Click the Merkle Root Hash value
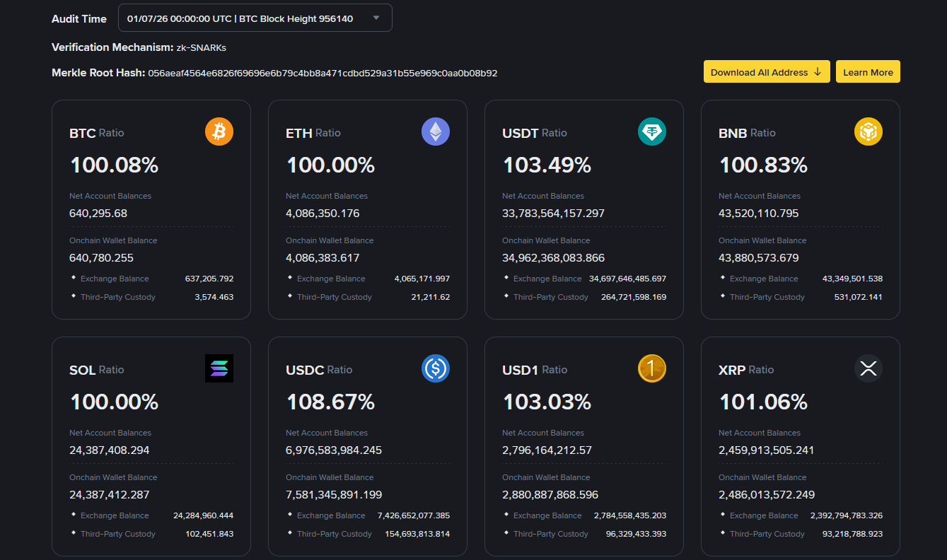This screenshot has width=947, height=560. click(323, 73)
